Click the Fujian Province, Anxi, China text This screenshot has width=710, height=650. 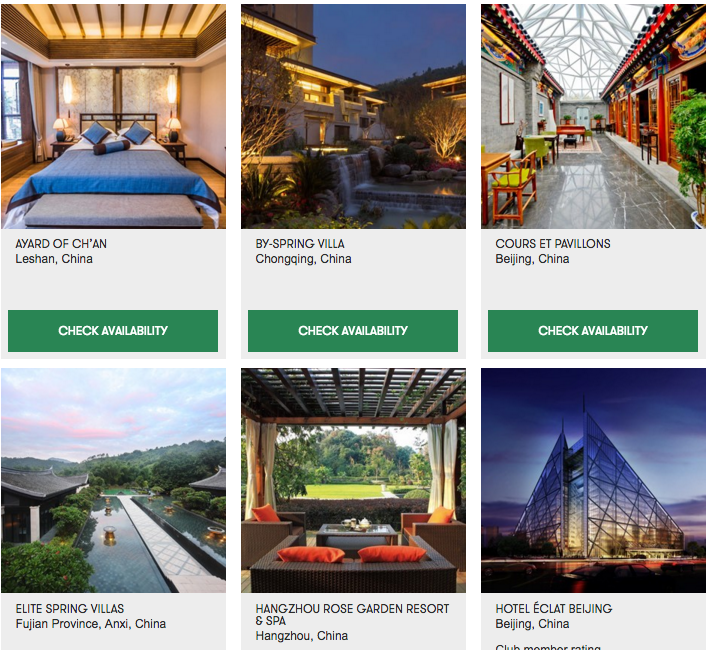(x=91, y=624)
